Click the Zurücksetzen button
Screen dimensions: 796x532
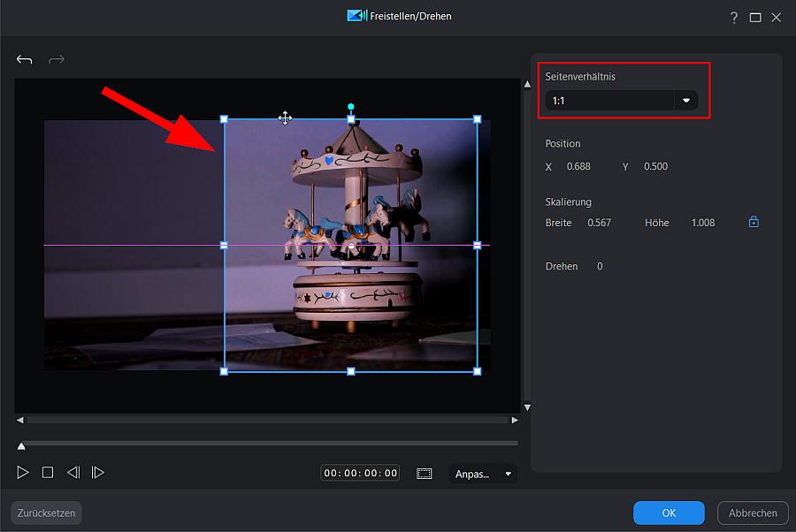46,513
